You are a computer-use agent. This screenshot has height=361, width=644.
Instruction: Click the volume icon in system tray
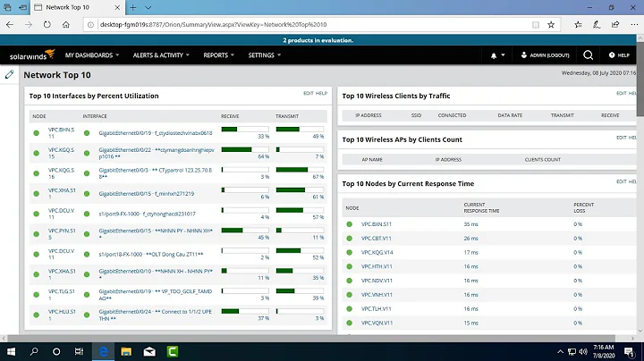pos(583,351)
